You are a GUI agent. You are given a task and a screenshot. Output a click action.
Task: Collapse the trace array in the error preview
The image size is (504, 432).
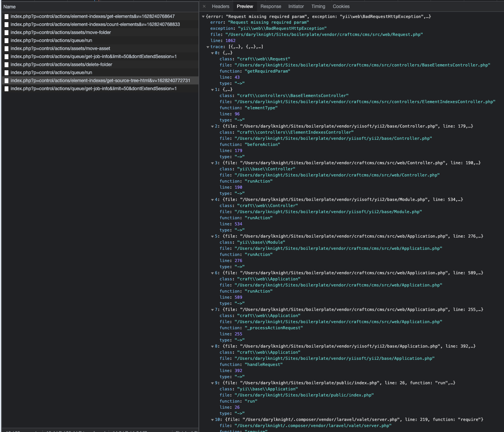click(208, 47)
